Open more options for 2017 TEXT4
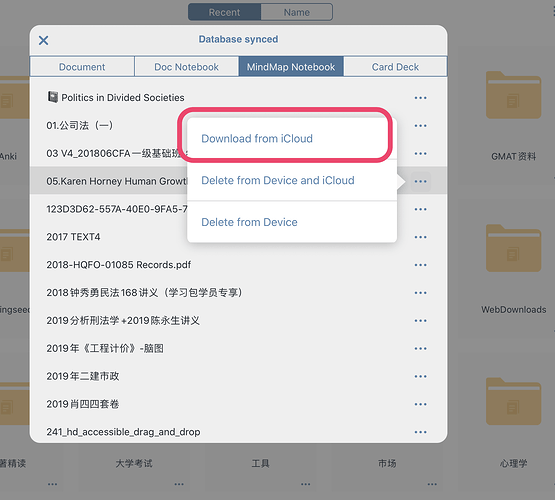Screen dimensions: 555x500 coord(420,237)
